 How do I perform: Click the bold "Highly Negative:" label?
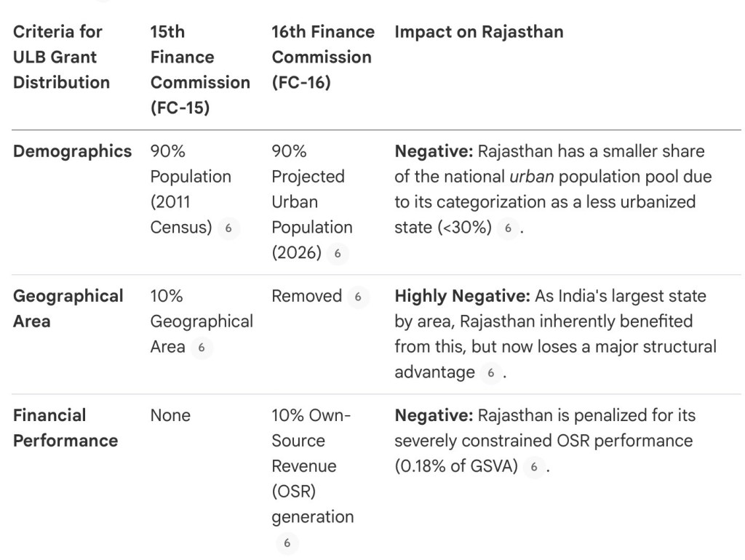[x=461, y=296]
